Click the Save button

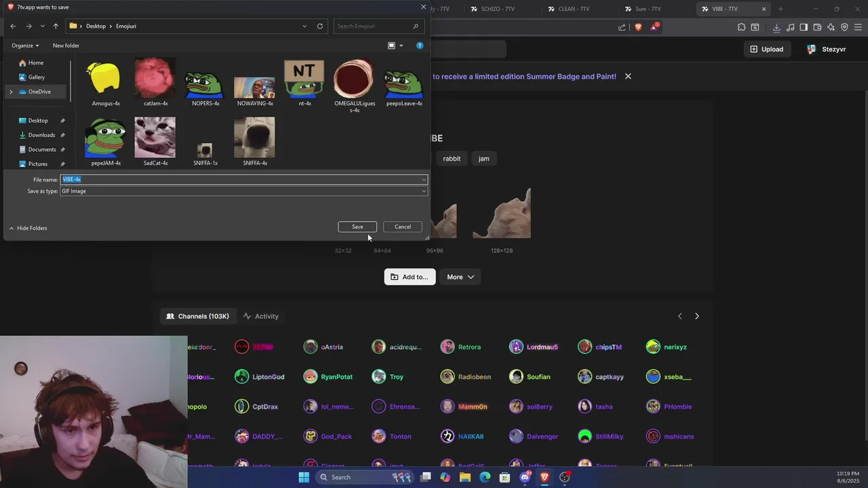(x=357, y=227)
